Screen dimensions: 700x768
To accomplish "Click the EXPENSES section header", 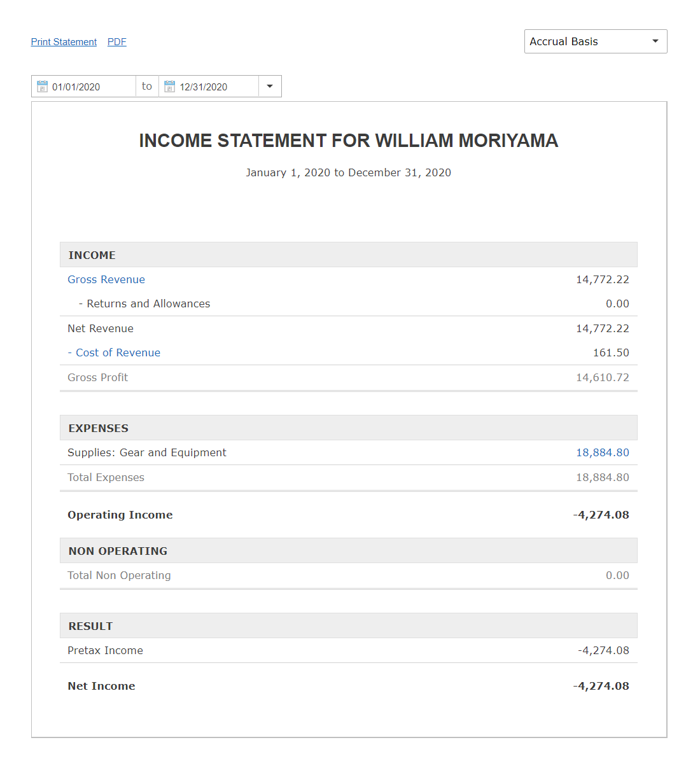I will [x=349, y=428].
